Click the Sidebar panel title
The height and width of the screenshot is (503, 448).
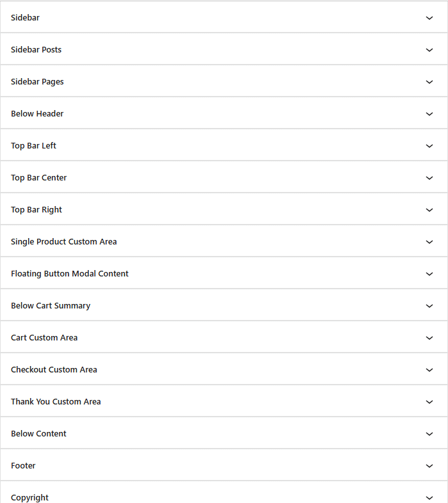pyautogui.click(x=25, y=18)
